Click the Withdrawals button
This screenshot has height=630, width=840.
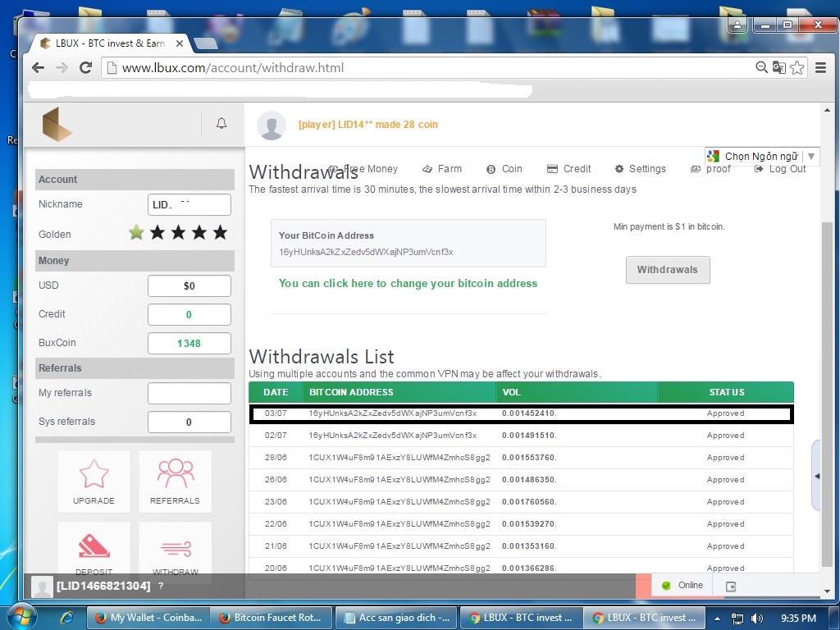pyautogui.click(x=668, y=270)
